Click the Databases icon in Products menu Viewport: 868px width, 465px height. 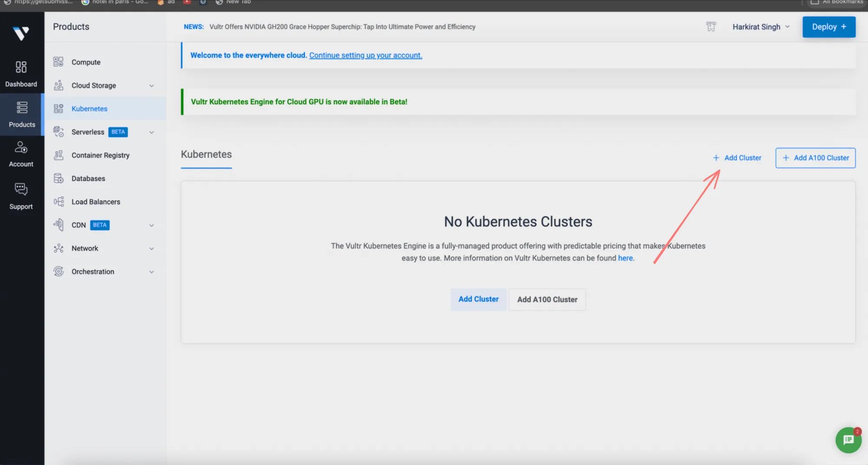click(x=59, y=178)
